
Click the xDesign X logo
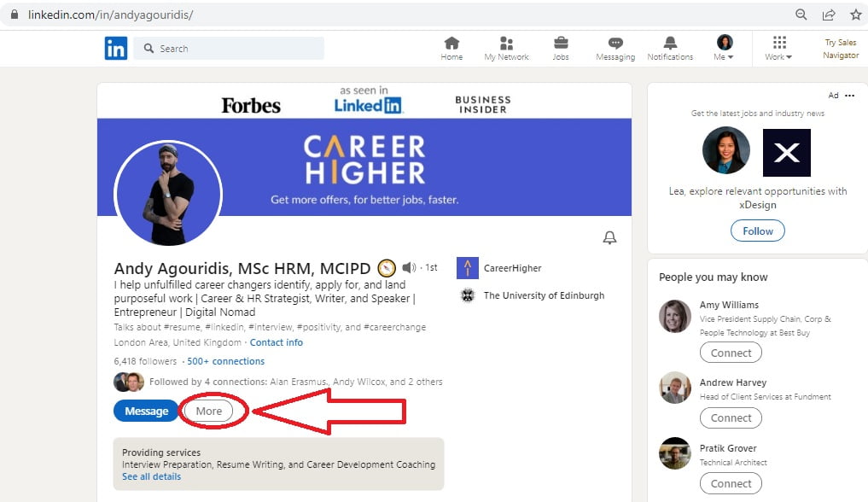point(787,153)
